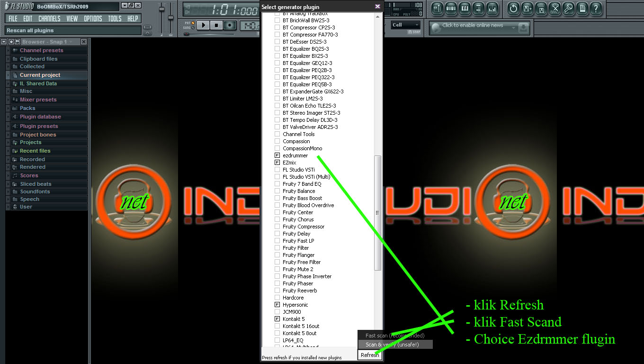Open the Browser Snap 1 dropdown arrow

pyautogui.click(x=71, y=42)
